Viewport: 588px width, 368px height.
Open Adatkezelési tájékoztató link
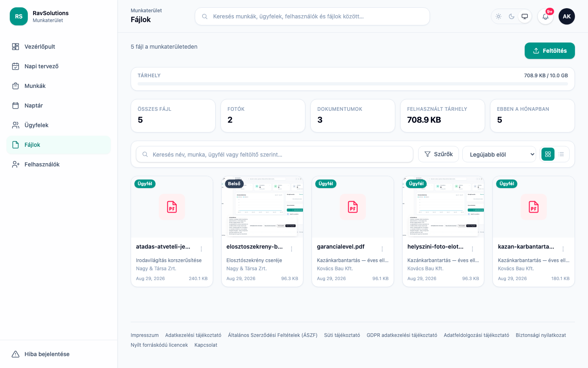pos(193,335)
